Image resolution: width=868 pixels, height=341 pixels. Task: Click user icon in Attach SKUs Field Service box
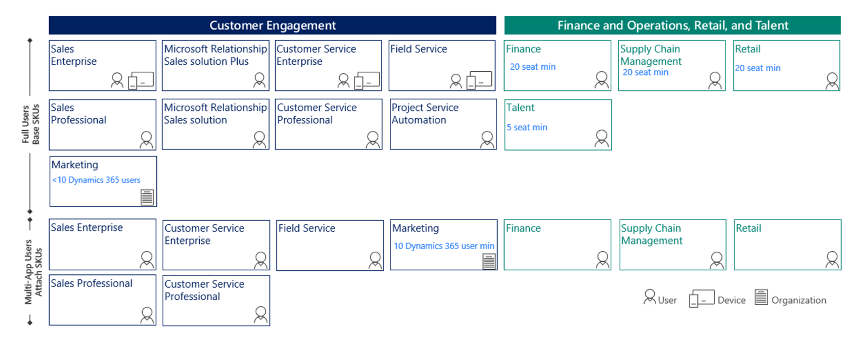[375, 260]
